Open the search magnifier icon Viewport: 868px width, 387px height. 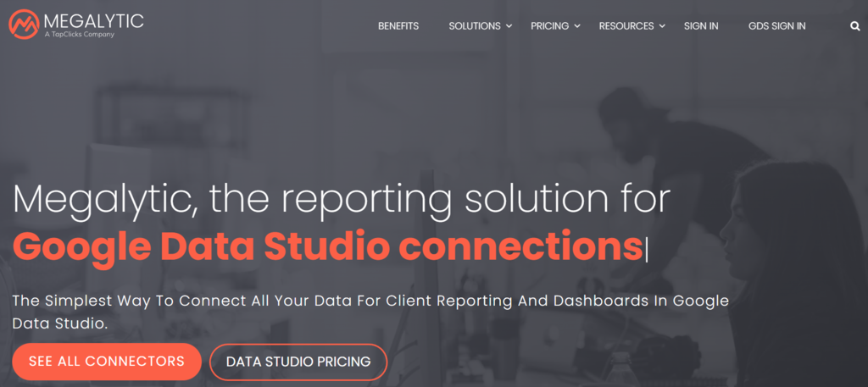(x=854, y=26)
